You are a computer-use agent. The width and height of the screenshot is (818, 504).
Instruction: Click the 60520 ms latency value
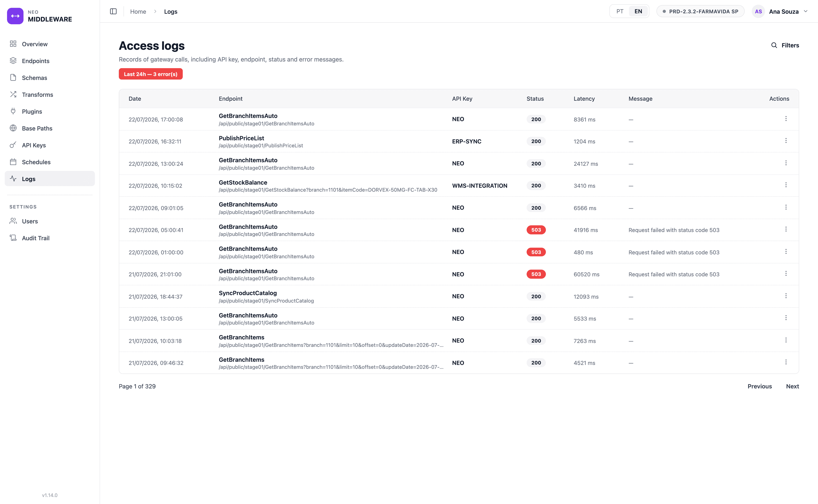point(586,274)
